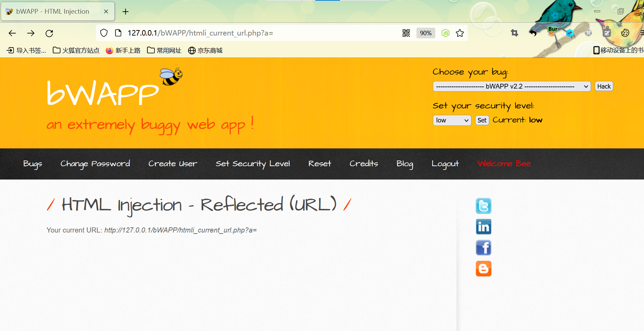Reset the 90% zoom level indicator
644x331 pixels.
tap(426, 33)
